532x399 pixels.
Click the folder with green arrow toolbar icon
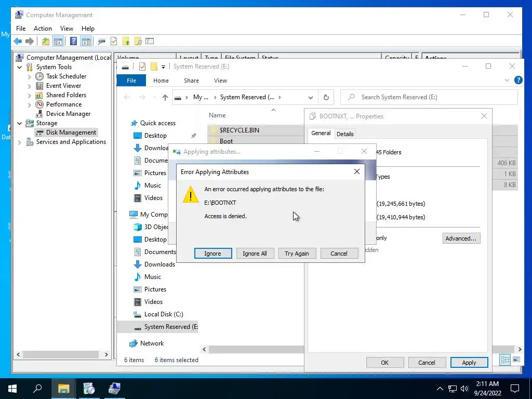(126, 42)
